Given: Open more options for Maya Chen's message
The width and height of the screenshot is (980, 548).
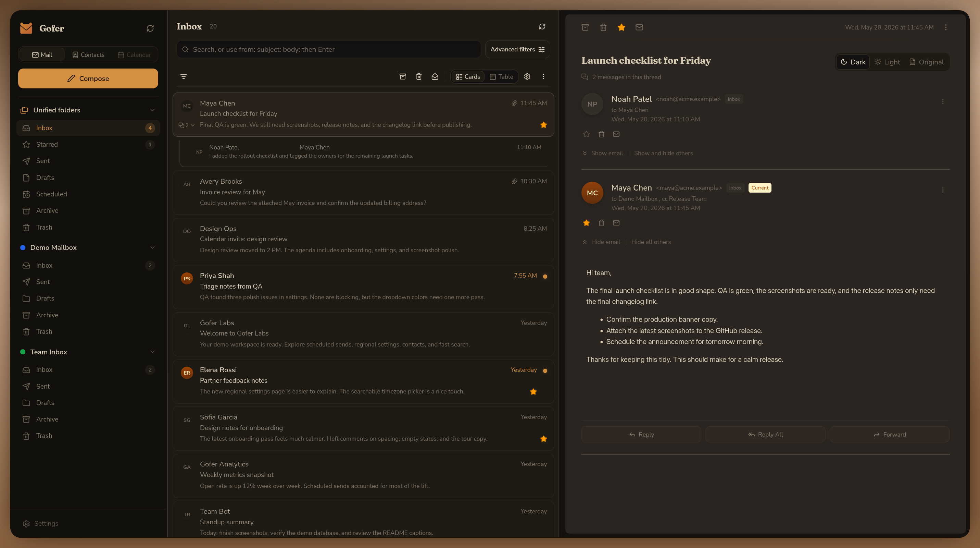Looking at the screenshot, I should [x=942, y=190].
